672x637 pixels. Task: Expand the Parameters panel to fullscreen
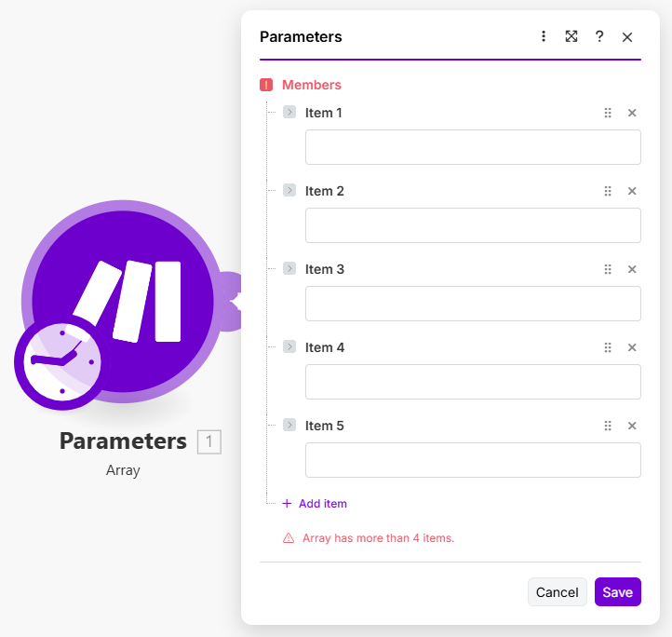[571, 36]
